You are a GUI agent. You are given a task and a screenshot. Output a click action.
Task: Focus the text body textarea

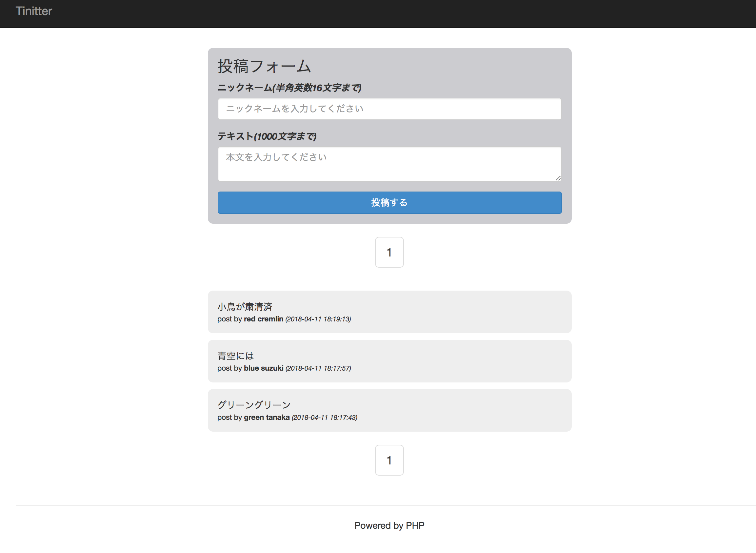coord(389,164)
